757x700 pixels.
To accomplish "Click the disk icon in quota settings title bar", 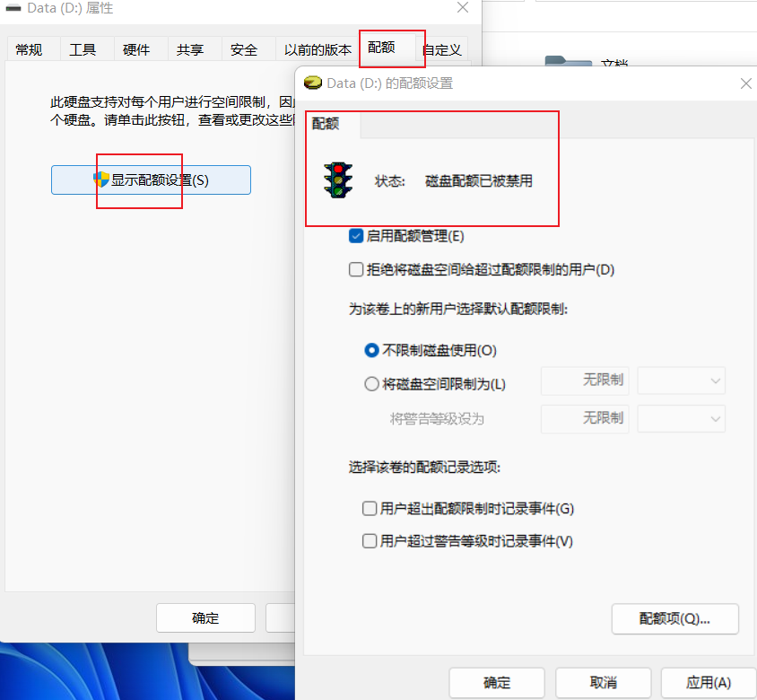I will pyautogui.click(x=313, y=83).
